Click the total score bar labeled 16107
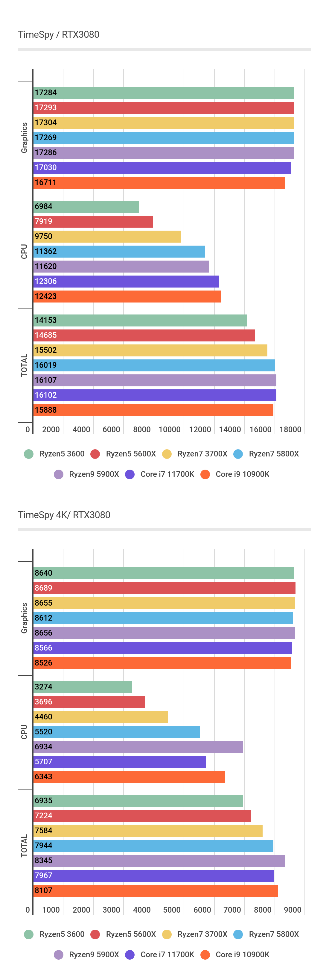The width and height of the screenshot is (329, 980). 155,380
